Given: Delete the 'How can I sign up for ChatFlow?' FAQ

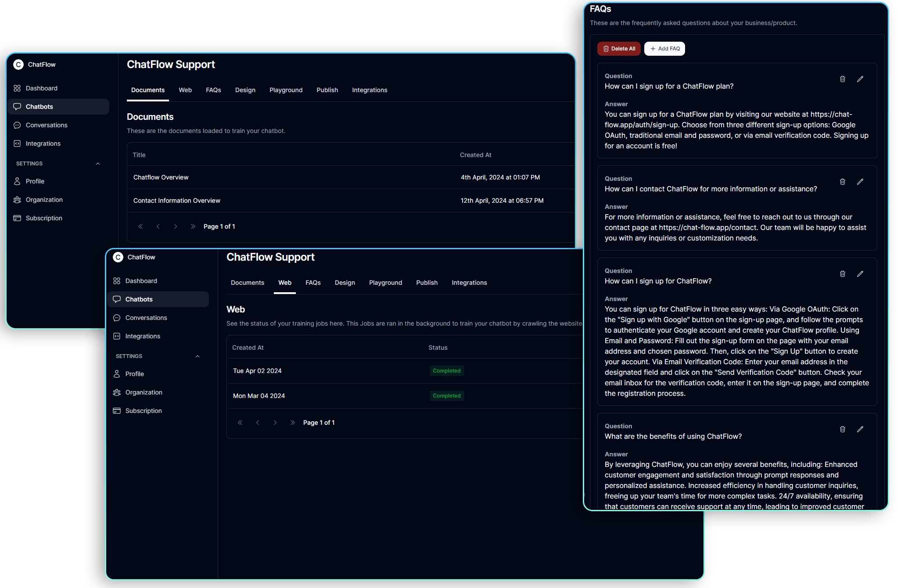Looking at the screenshot, I should point(842,274).
